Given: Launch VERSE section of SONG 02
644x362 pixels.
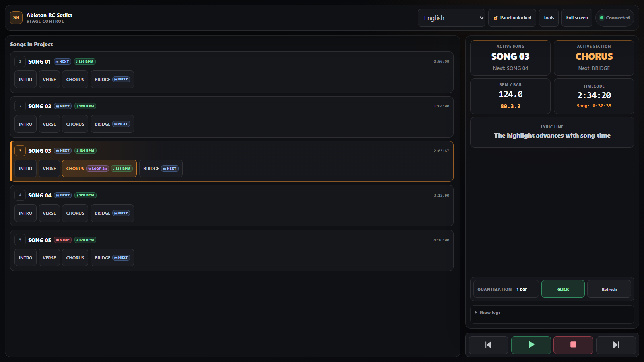Looking at the screenshot, I should 49,124.
